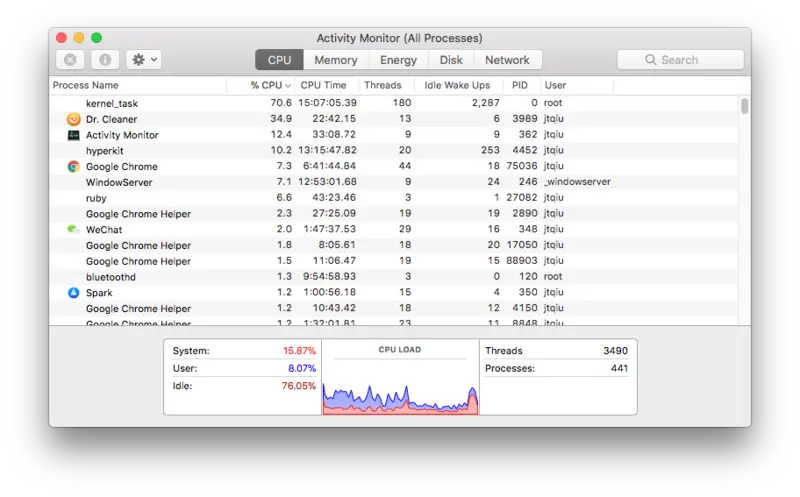Click the Threads 3490 count
This screenshot has width=800, height=497.
coord(615,351)
